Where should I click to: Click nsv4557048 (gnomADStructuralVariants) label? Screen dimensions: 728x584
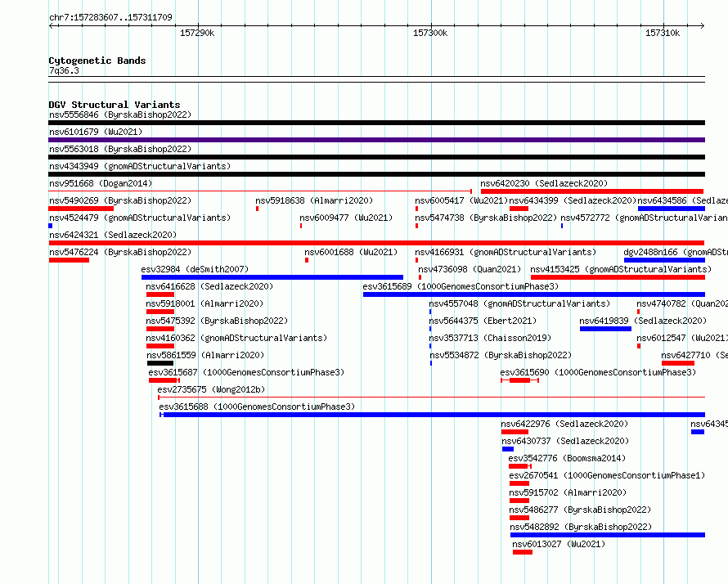(519, 303)
